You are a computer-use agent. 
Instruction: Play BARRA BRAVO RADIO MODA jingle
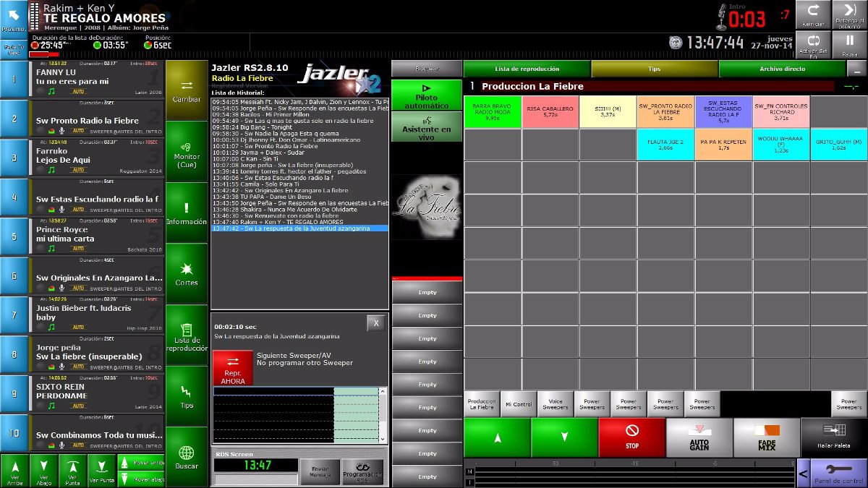(492, 111)
